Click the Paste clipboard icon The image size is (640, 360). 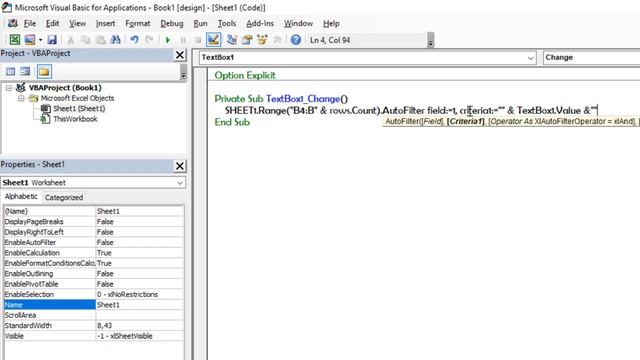pos(100,40)
